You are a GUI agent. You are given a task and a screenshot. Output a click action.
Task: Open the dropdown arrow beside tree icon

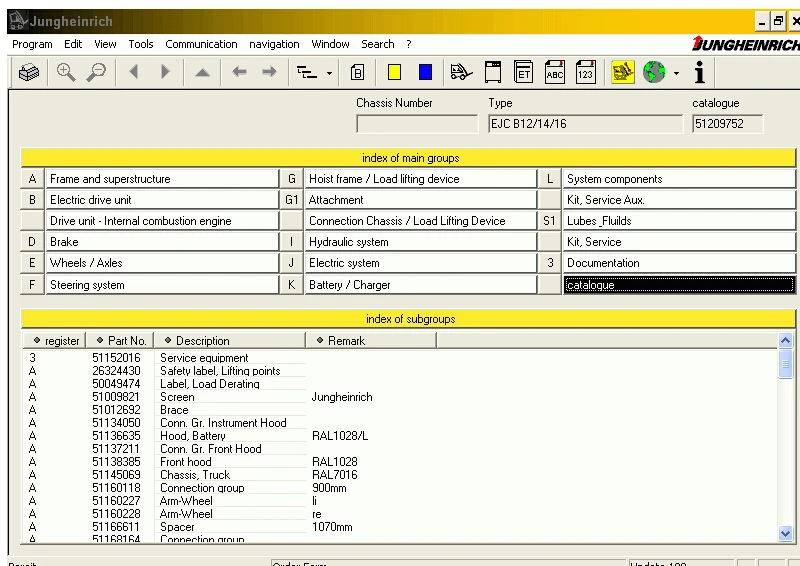pyautogui.click(x=330, y=73)
